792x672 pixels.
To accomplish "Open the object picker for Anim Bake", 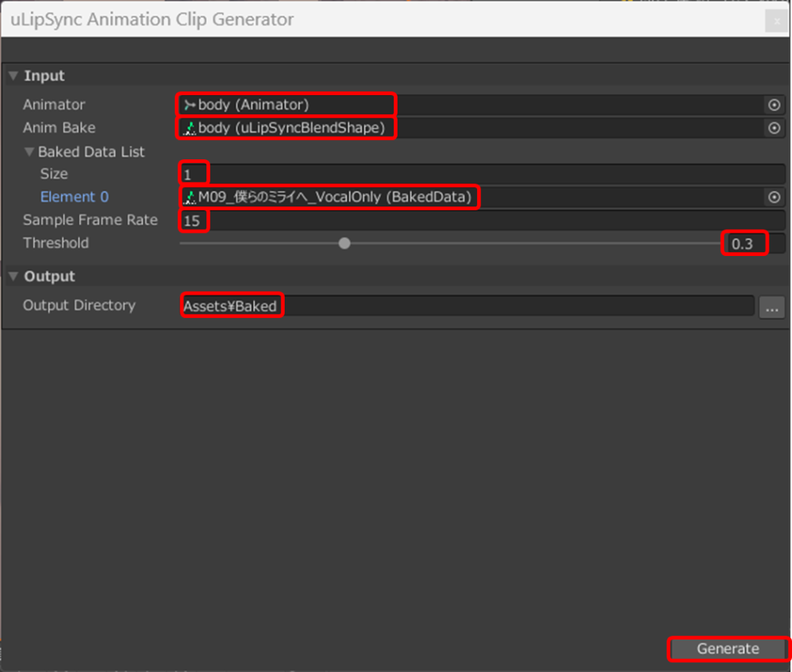I will [x=773, y=128].
